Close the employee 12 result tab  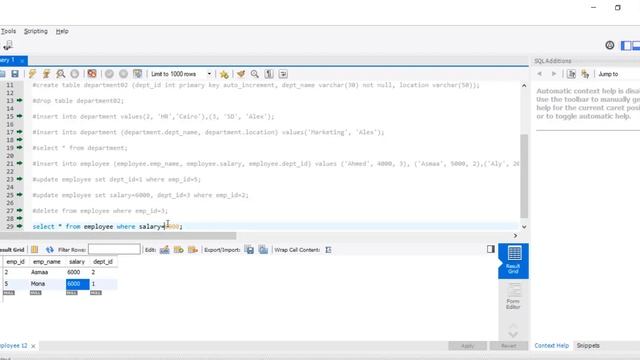click(x=33, y=346)
